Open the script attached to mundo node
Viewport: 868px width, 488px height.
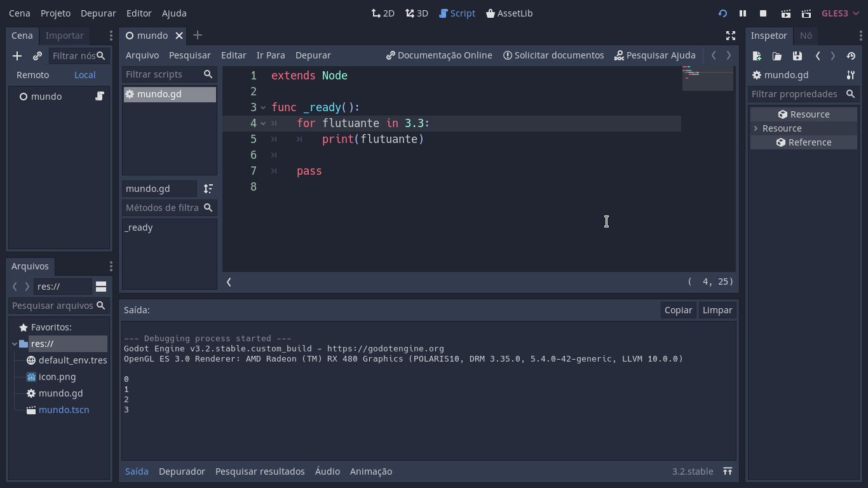100,97
